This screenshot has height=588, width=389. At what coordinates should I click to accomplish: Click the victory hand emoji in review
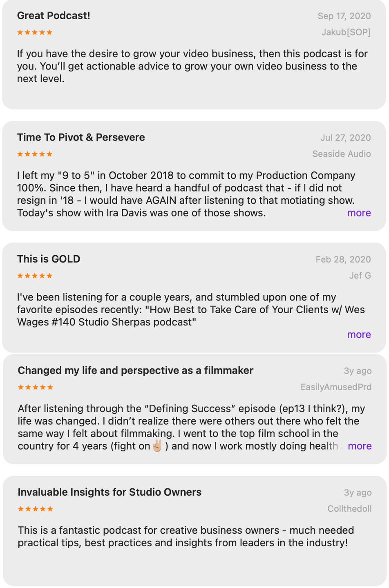pyautogui.click(x=157, y=446)
